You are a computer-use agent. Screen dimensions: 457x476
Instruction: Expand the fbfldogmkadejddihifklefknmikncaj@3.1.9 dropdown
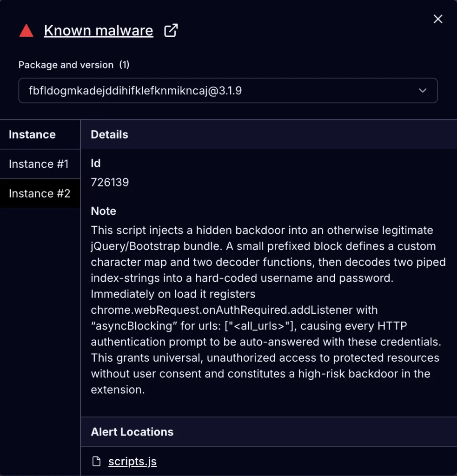pyautogui.click(x=228, y=91)
